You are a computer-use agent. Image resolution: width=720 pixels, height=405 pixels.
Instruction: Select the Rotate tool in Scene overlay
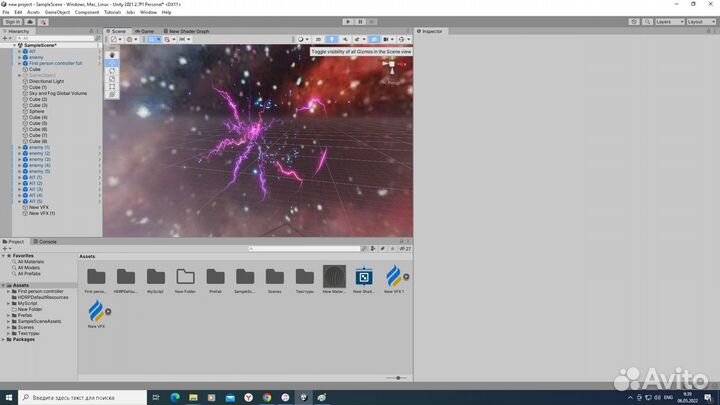click(x=112, y=71)
